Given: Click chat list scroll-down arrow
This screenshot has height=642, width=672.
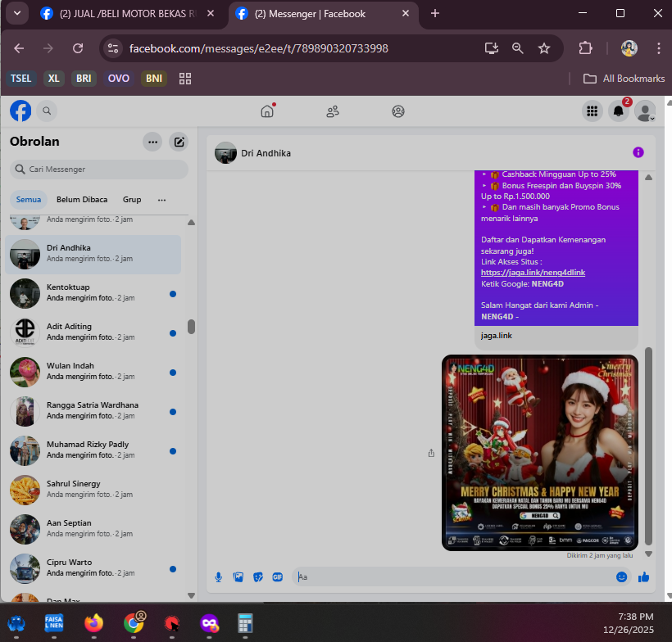Looking at the screenshot, I should coord(192,596).
